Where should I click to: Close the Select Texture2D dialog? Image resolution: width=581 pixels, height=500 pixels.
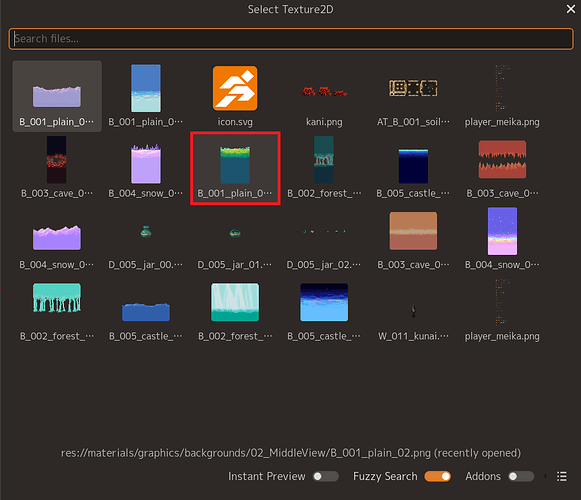pyautogui.click(x=571, y=9)
